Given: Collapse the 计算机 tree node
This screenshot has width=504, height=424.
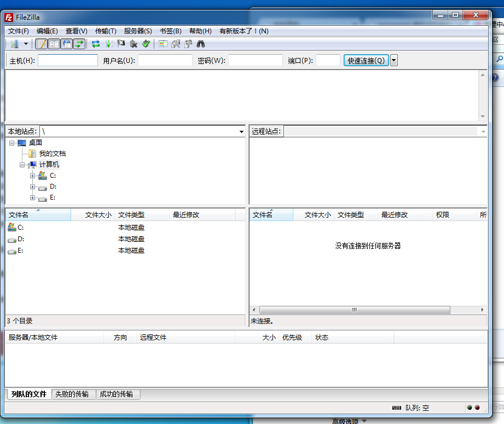Looking at the screenshot, I should click(x=22, y=165).
